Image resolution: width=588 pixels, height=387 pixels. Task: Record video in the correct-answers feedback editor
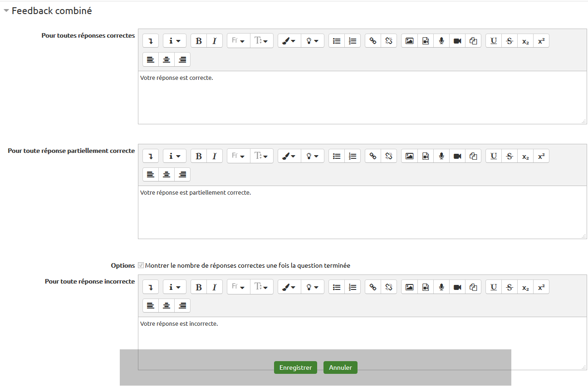point(457,41)
